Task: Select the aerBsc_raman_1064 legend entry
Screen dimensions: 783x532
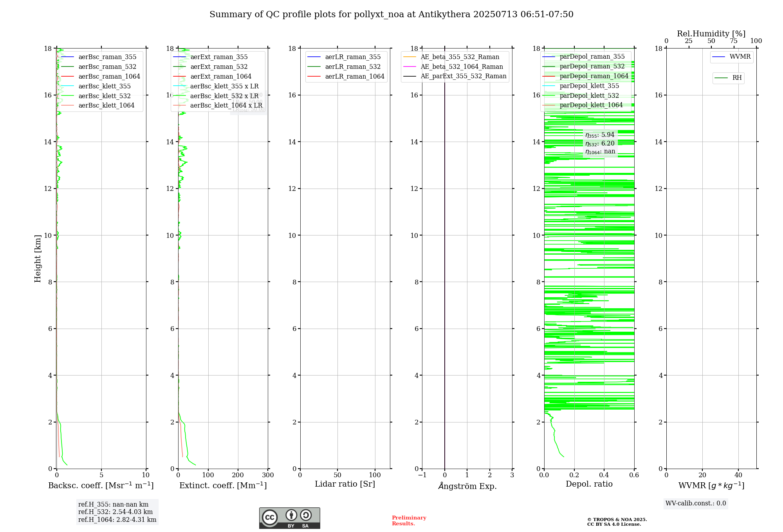Action: point(101,77)
